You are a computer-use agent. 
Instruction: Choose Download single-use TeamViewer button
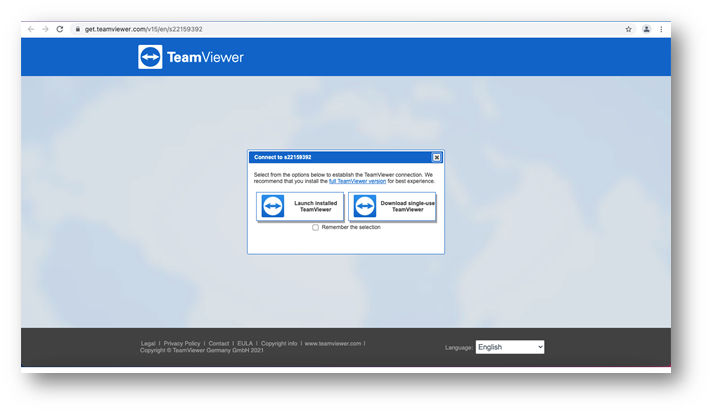pos(392,206)
